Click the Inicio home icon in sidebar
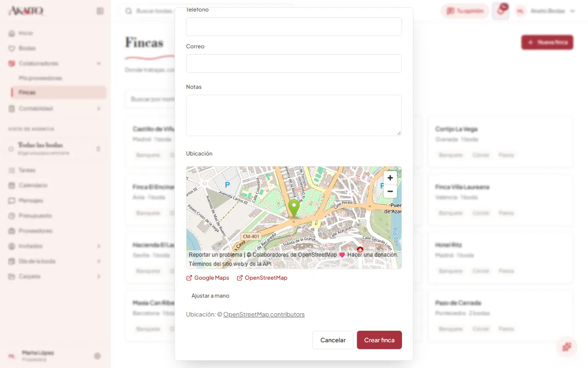Image resolution: width=588 pixels, height=368 pixels. tap(12, 33)
